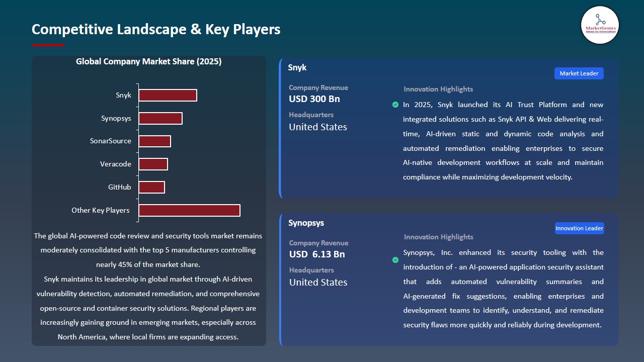Screen dimensions: 644x362
Task: Select the green checkmark beside Snyk's highlight
Action: [395, 105]
